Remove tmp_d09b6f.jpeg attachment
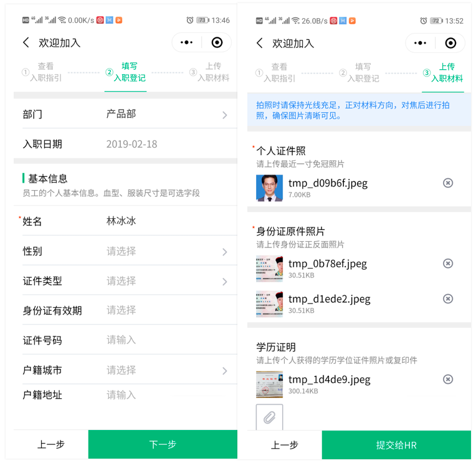The width and height of the screenshot is (476, 463). (x=448, y=183)
